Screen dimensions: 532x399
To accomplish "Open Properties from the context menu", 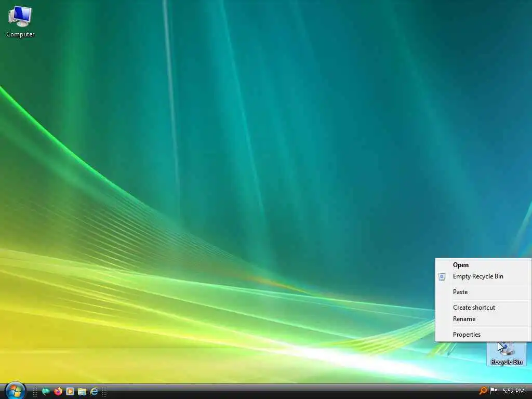I will 483,335.
